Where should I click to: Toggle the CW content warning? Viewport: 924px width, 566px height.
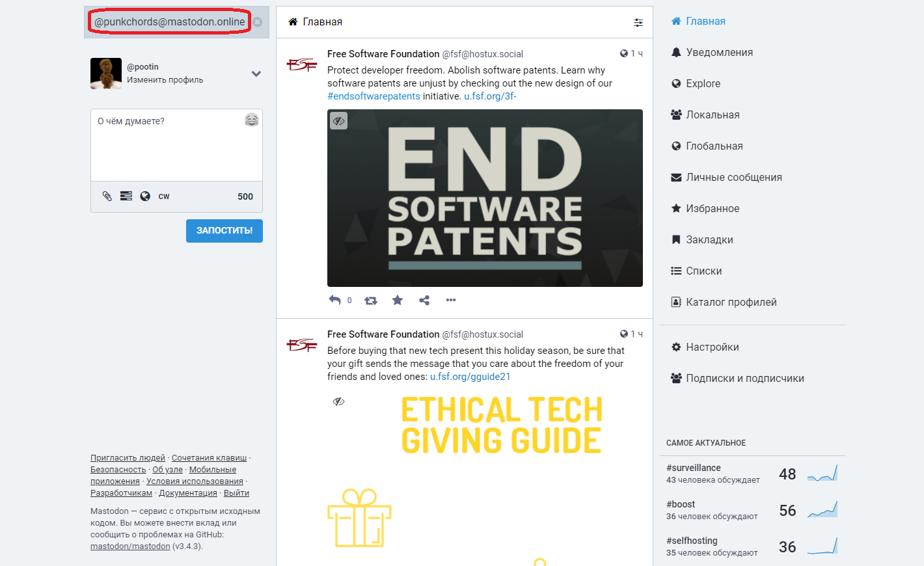[x=164, y=196]
